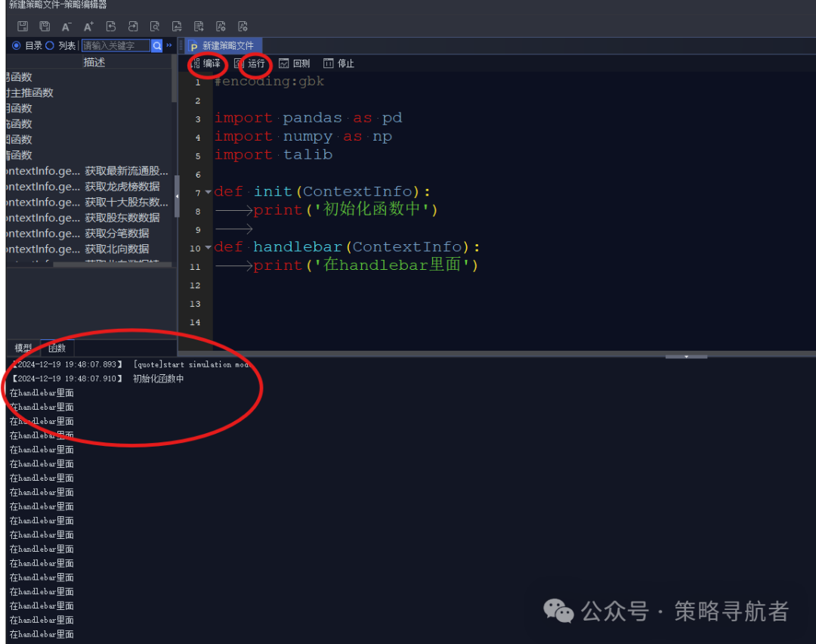Click the 回测 backtest button
816x644 pixels.
(295, 63)
